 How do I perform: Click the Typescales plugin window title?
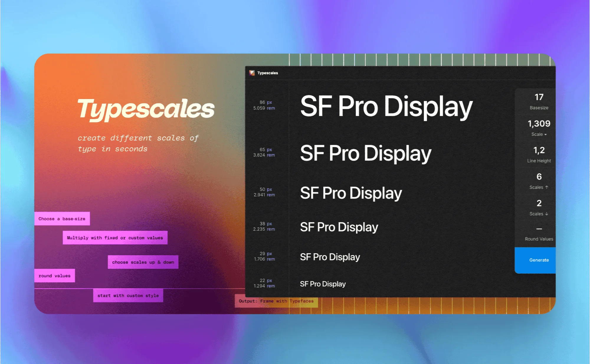pos(268,73)
